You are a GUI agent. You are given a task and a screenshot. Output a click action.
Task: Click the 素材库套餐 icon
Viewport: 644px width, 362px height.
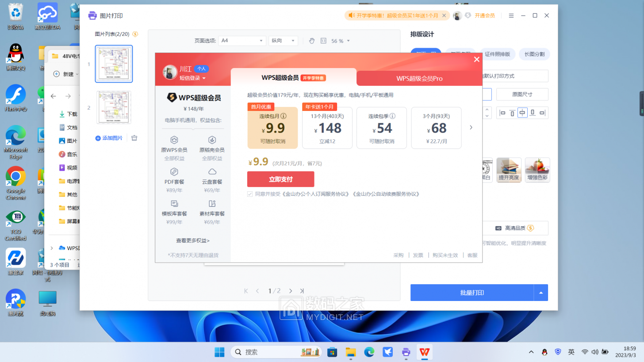(x=212, y=203)
